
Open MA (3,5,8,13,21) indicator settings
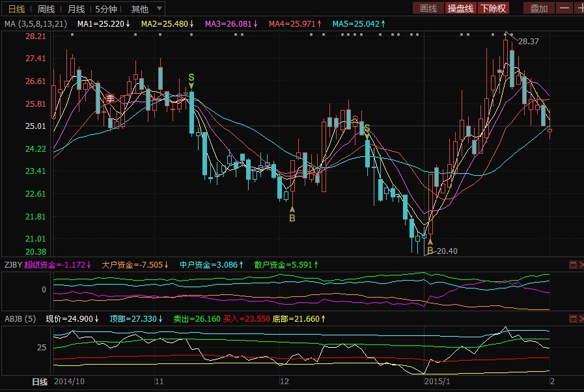pos(35,24)
